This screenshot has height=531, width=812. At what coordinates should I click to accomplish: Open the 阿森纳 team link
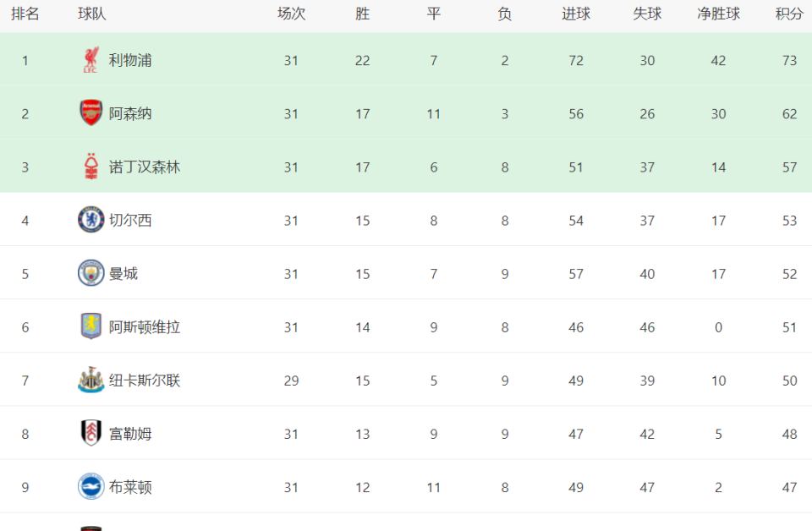[x=130, y=114]
